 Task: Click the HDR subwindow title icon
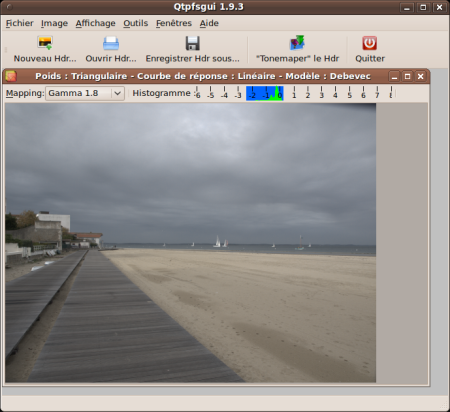pyautogui.click(x=11, y=76)
